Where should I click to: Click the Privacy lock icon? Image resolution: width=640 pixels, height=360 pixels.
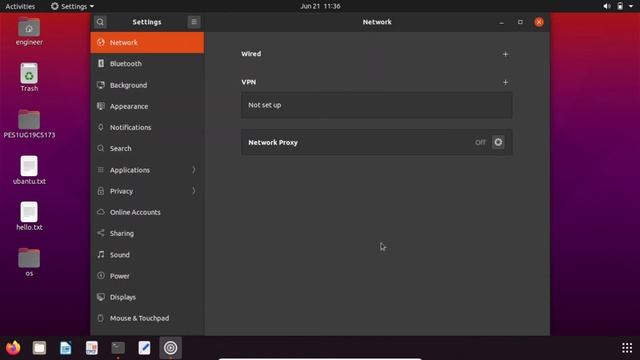(101, 191)
